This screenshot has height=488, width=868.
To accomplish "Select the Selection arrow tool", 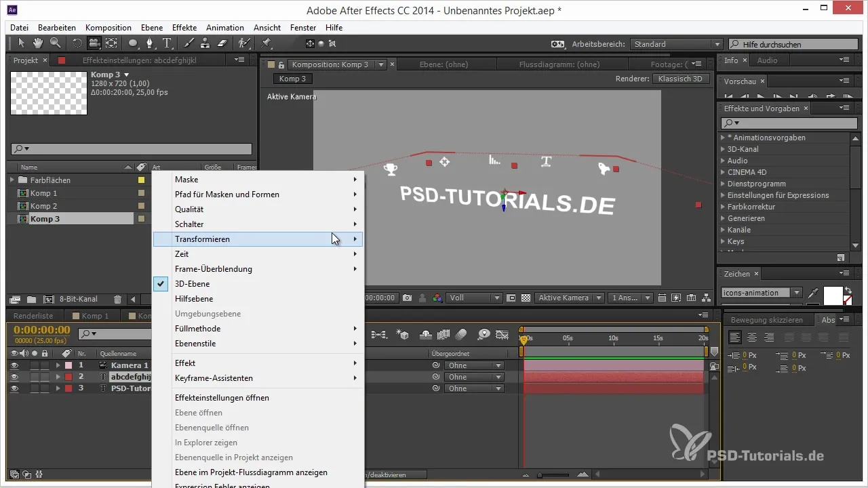I will tap(22, 43).
